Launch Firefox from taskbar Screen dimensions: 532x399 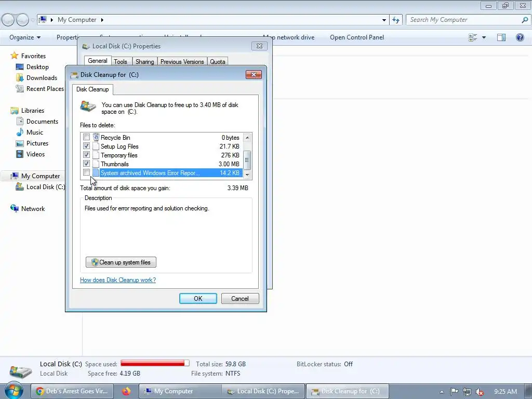pos(126,391)
